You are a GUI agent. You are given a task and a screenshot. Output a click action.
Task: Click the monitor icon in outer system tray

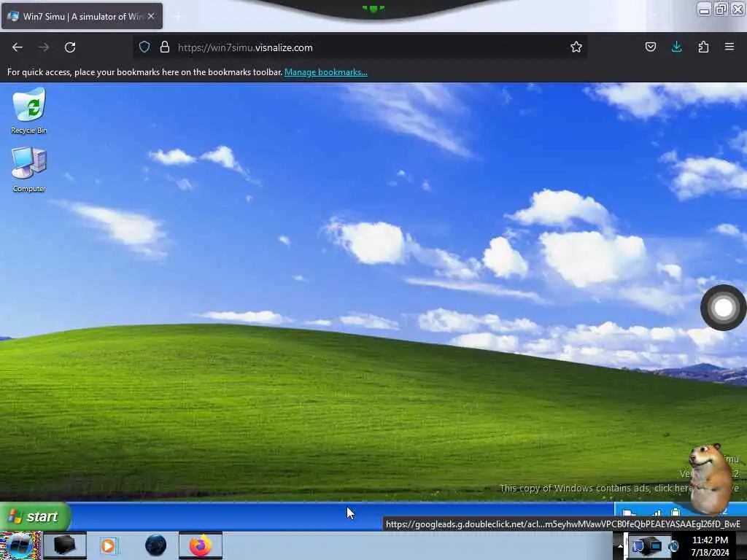point(654,546)
